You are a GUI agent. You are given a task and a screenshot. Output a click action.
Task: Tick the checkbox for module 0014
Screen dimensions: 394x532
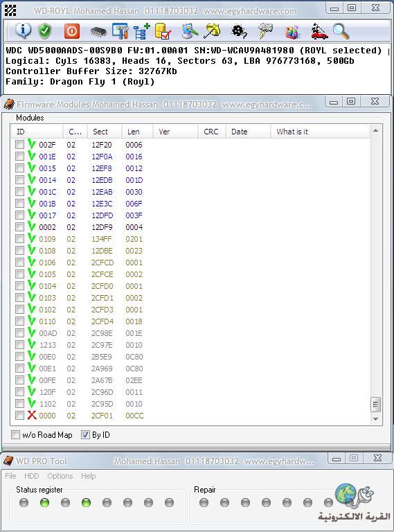point(19,180)
